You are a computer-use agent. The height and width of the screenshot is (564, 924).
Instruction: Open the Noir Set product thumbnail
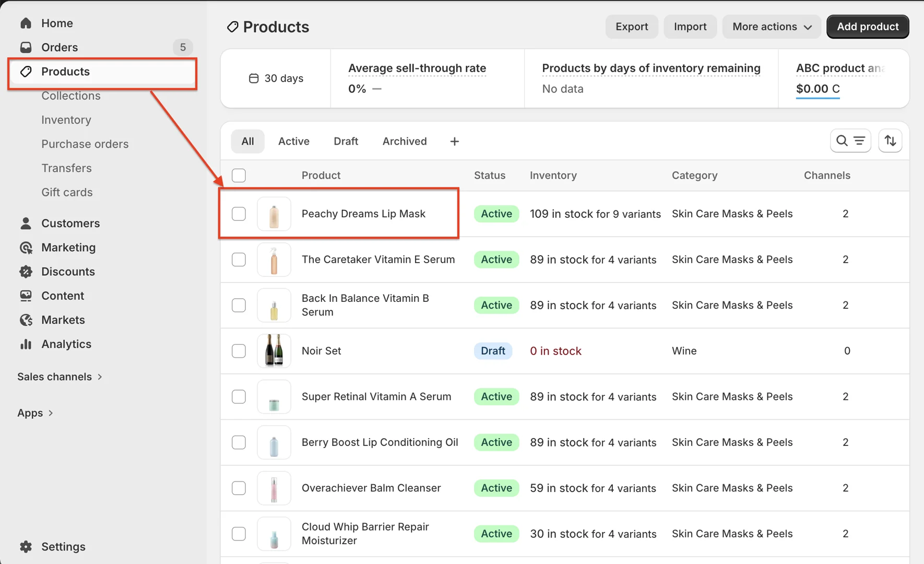pyautogui.click(x=274, y=351)
